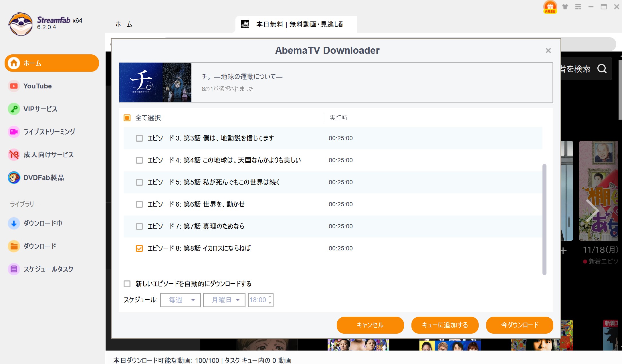Viewport: 622px width, 364px height.
Task: Select YouTube in sidebar
Action: coord(37,86)
